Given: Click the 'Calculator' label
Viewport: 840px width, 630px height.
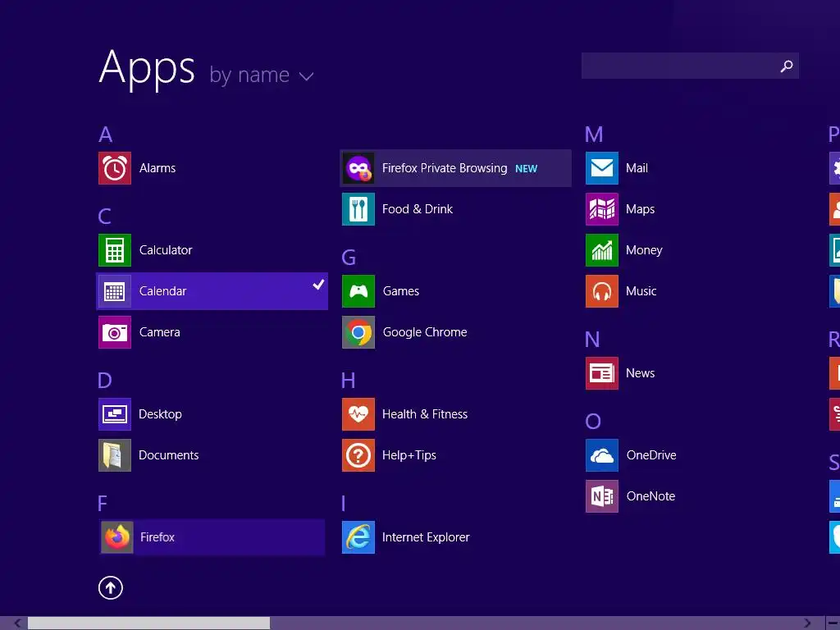Looking at the screenshot, I should [x=166, y=250].
